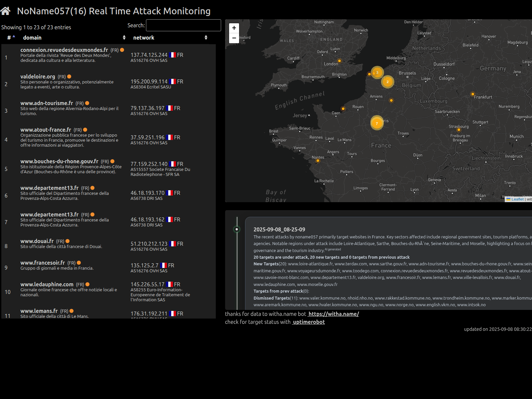
Task: Open domain connexion.revuedesdeuxmondes.fr
Action: 64,50
